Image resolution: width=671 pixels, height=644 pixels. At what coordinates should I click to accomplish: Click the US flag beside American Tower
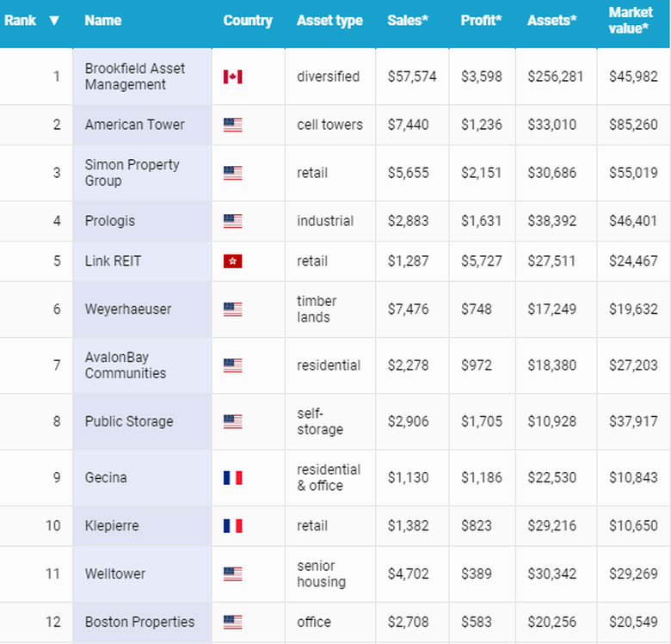pos(232,125)
